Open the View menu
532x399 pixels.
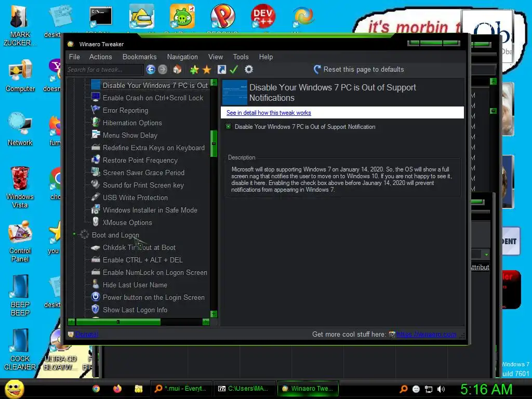coord(216,57)
